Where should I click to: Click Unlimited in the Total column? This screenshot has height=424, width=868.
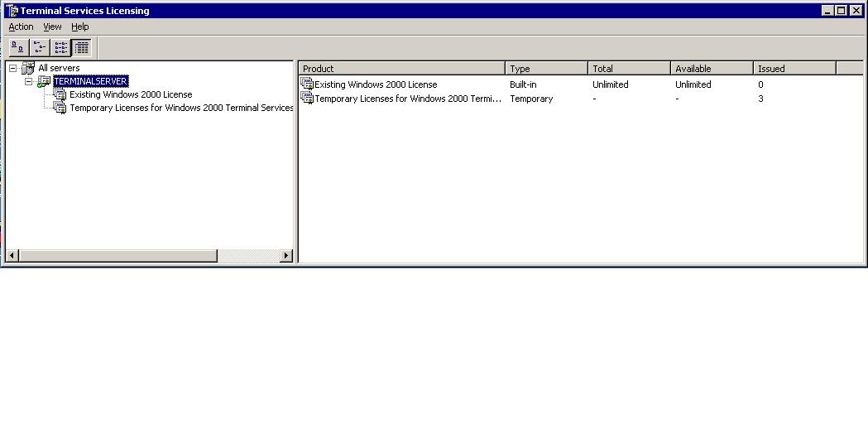[611, 84]
